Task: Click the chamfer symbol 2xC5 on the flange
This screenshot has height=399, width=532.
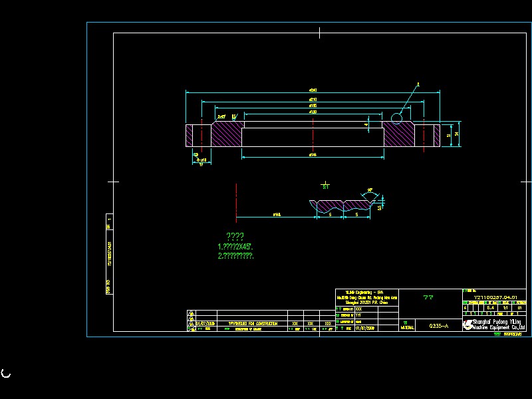Action: [x=221, y=116]
